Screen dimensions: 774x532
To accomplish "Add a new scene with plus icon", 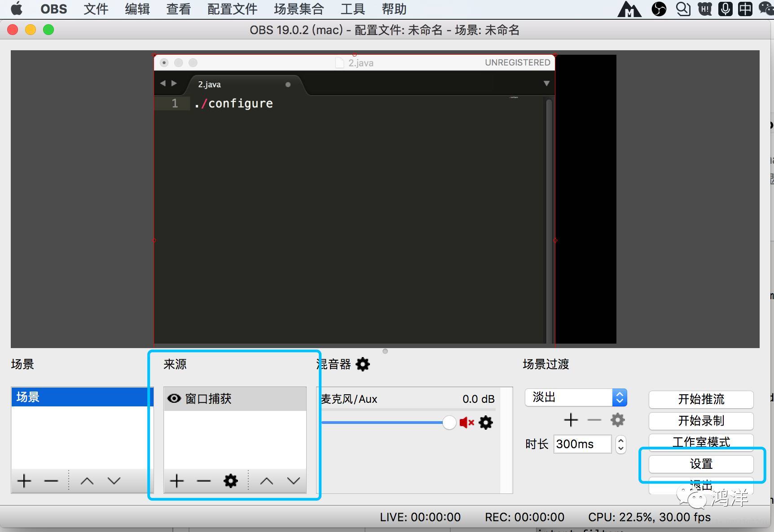I will [24, 481].
